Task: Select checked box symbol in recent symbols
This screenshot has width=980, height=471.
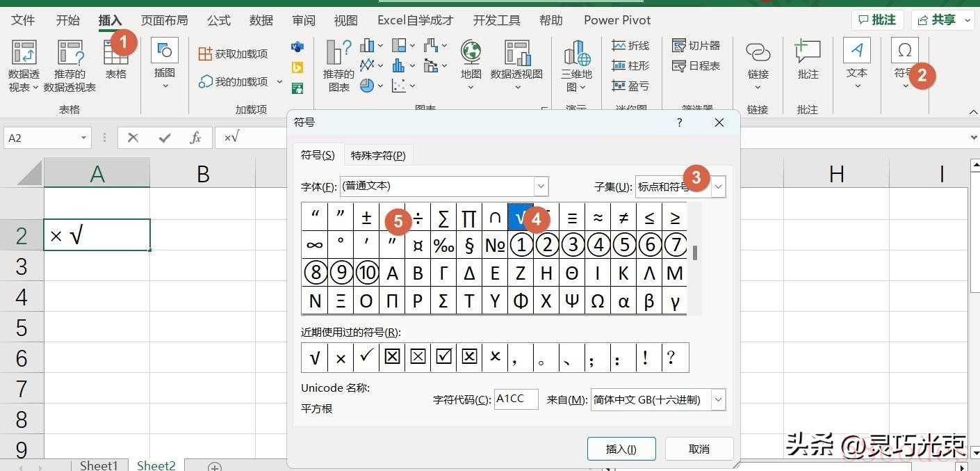Action: click(x=443, y=358)
